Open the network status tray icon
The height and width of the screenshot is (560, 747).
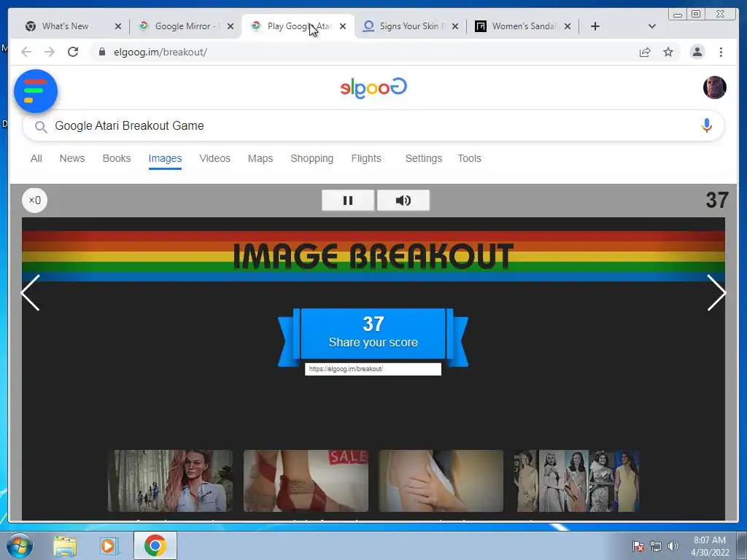(656, 546)
